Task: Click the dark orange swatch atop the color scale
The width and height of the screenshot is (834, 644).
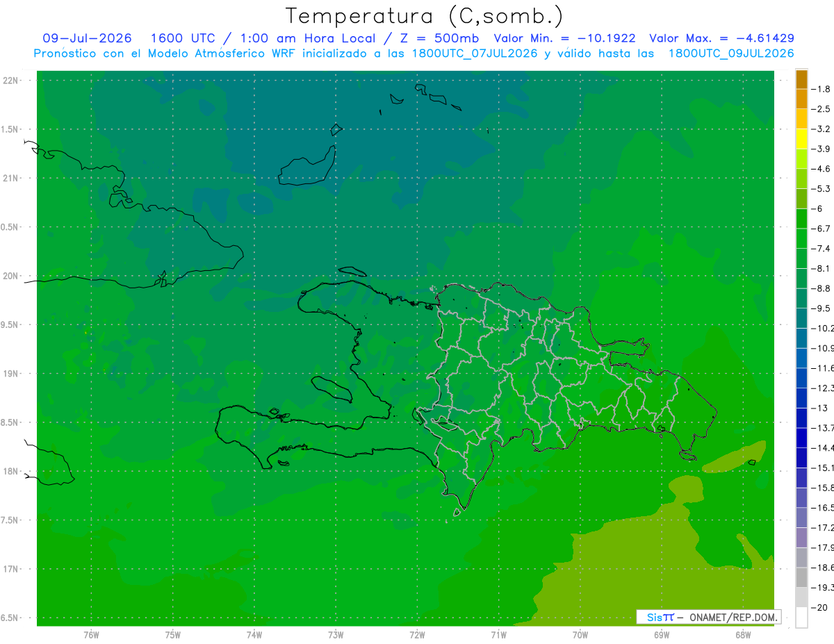Action: [x=801, y=79]
